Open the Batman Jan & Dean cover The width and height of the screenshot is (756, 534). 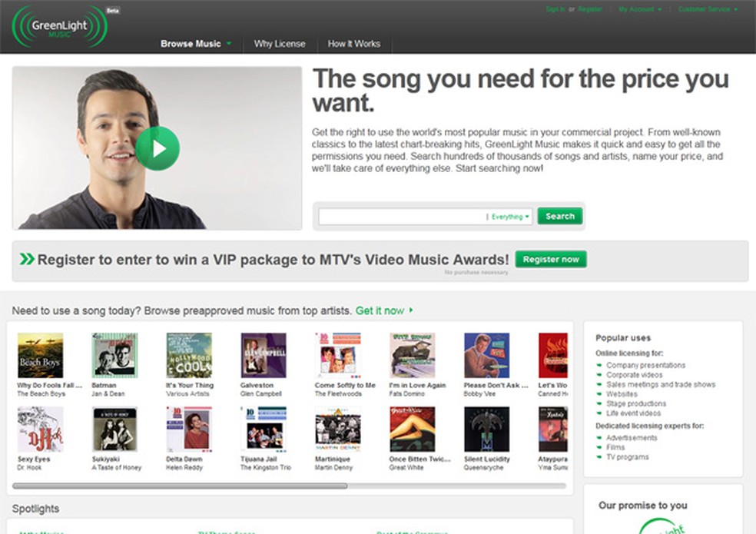114,355
